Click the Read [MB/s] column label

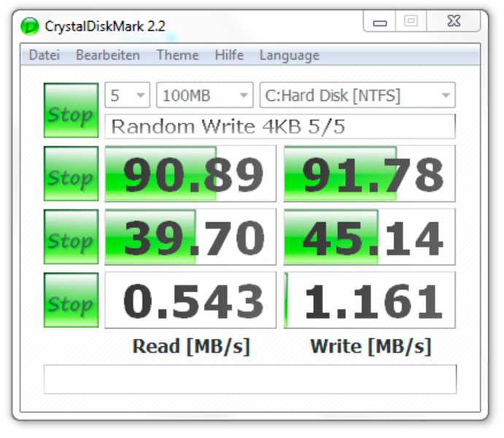click(x=191, y=346)
